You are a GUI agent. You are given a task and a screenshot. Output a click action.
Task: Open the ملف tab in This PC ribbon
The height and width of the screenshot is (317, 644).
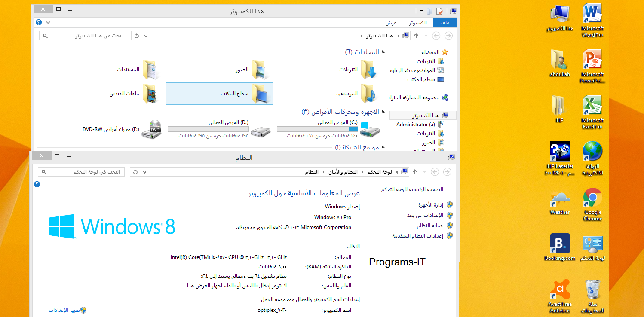pos(445,23)
